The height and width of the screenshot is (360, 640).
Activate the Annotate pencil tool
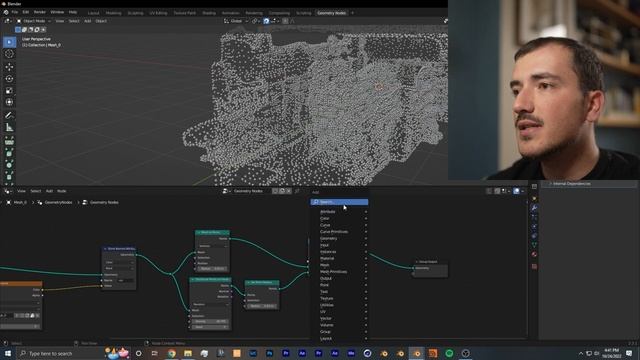pos(9,116)
